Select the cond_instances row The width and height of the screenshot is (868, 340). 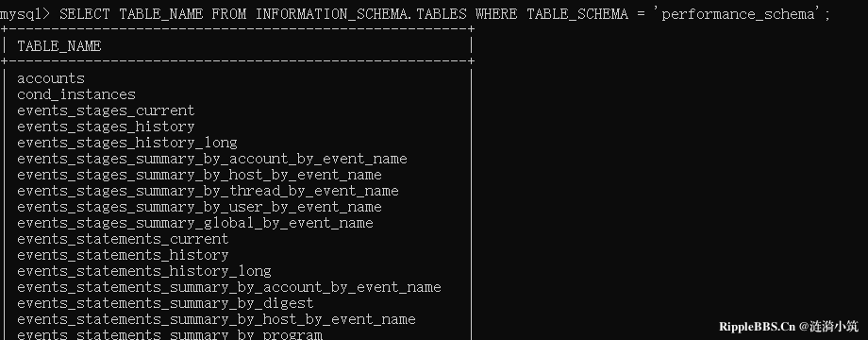pyautogui.click(x=76, y=94)
